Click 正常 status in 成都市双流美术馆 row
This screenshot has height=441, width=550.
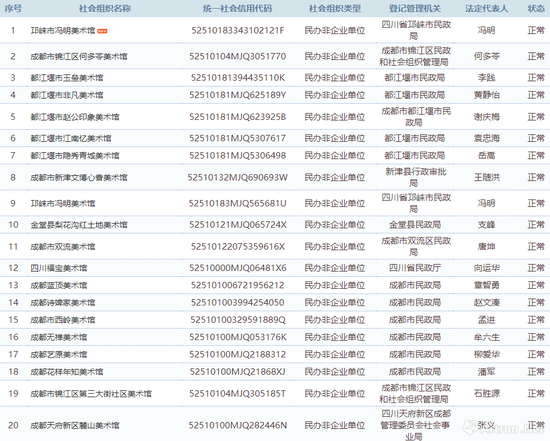coord(536,247)
